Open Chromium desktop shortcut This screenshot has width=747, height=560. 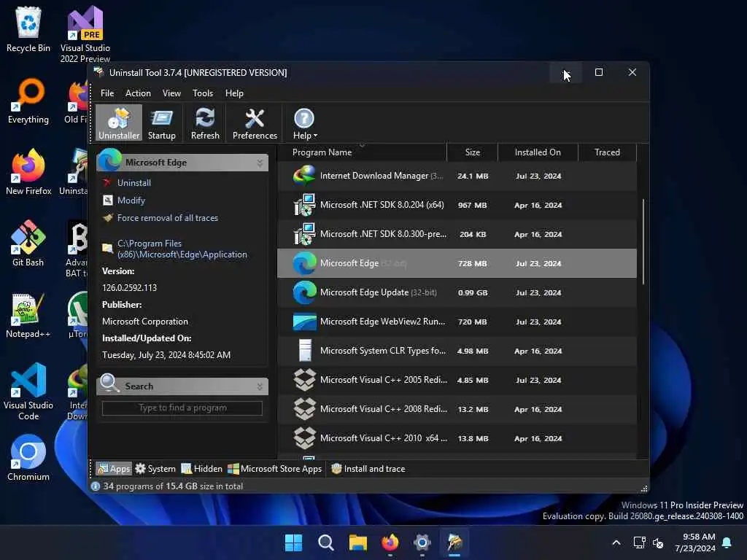tap(28, 458)
